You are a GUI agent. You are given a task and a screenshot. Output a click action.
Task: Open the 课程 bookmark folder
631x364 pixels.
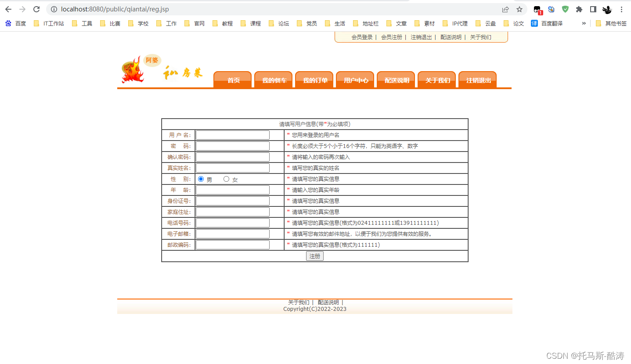[251, 23]
